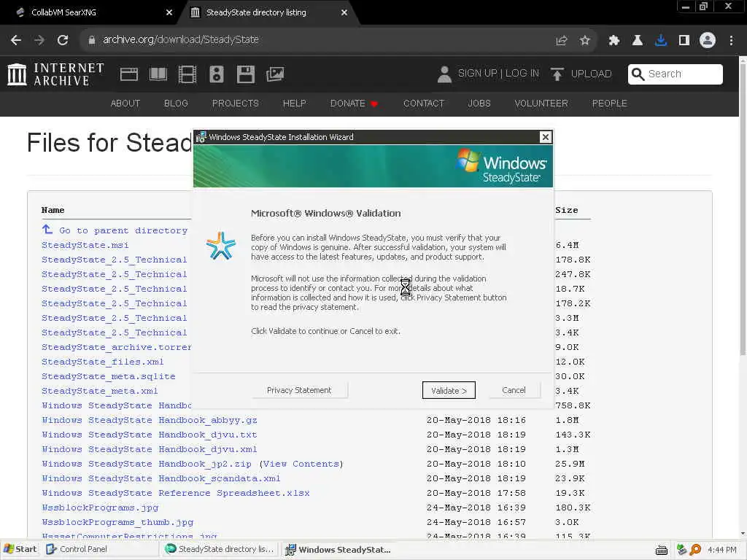
Task: Open the PEOPLE menu item
Action: (x=609, y=104)
